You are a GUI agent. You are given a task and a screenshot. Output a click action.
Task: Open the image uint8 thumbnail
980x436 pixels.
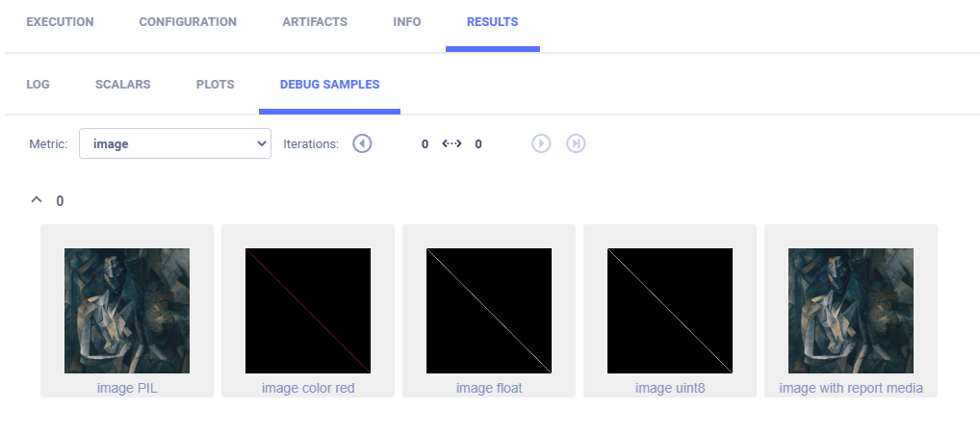click(x=670, y=310)
